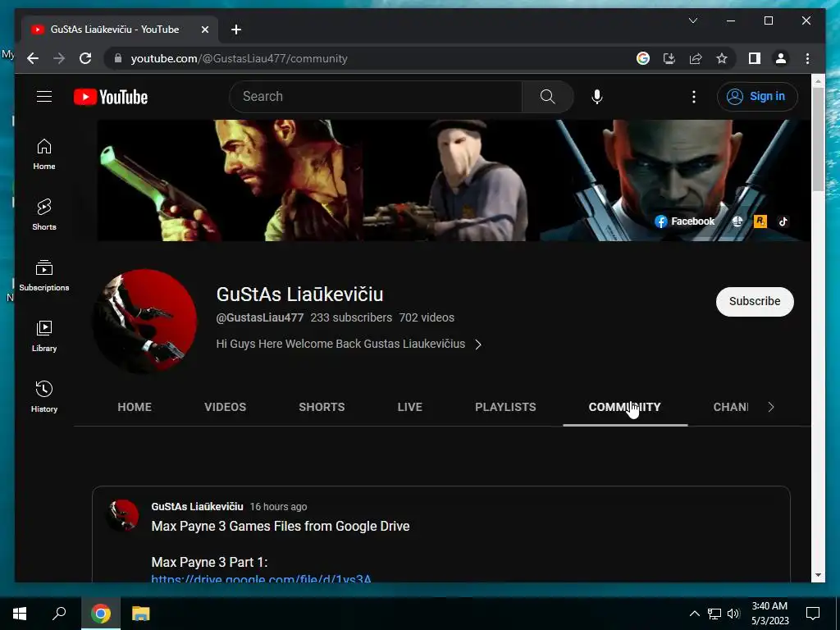Click '702 videos' text

click(x=427, y=317)
